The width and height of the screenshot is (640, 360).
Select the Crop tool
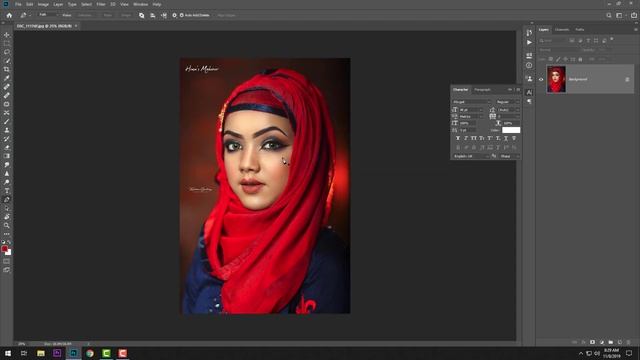pos(7,69)
